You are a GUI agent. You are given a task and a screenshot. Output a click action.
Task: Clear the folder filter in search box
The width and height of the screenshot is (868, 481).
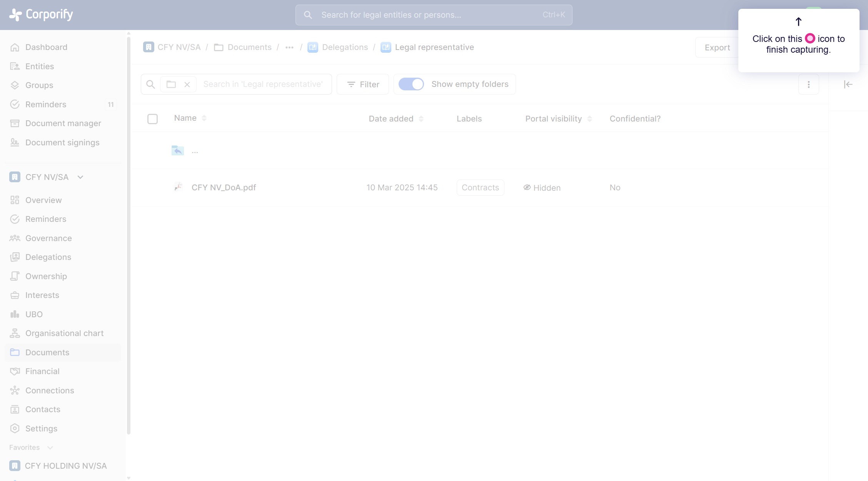click(x=187, y=84)
